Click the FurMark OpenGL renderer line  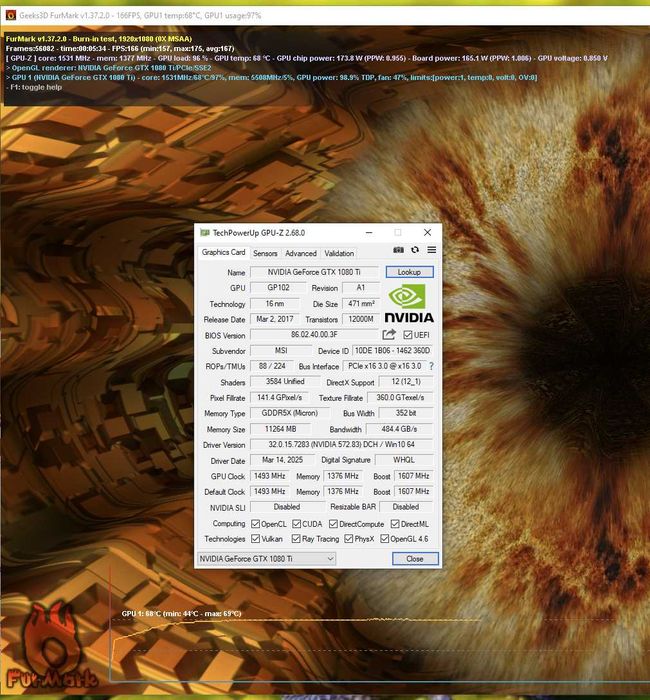click(108, 68)
